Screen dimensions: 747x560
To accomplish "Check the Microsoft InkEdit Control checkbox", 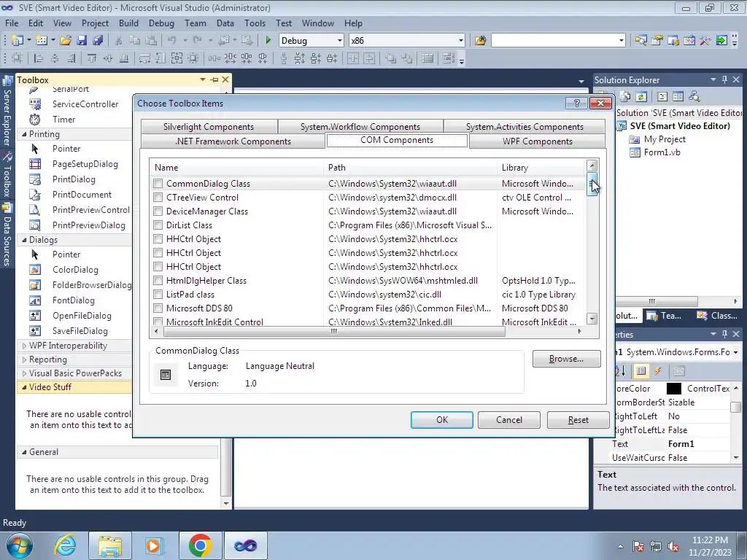I will pyautogui.click(x=158, y=322).
